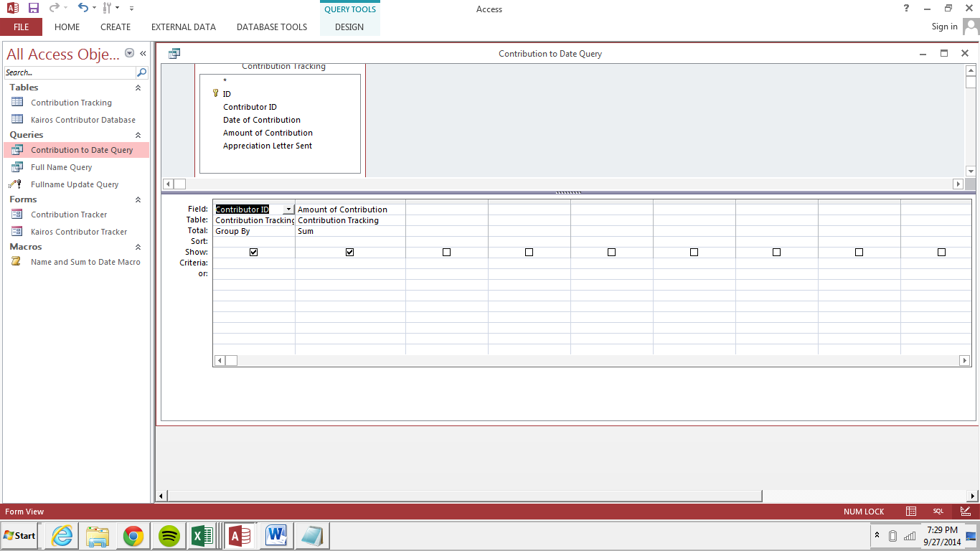Image resolution: width=980 pixels, height=551 pixels.
Task: Select the Name and Sum to Date Macro
Action: coord(85,262)
